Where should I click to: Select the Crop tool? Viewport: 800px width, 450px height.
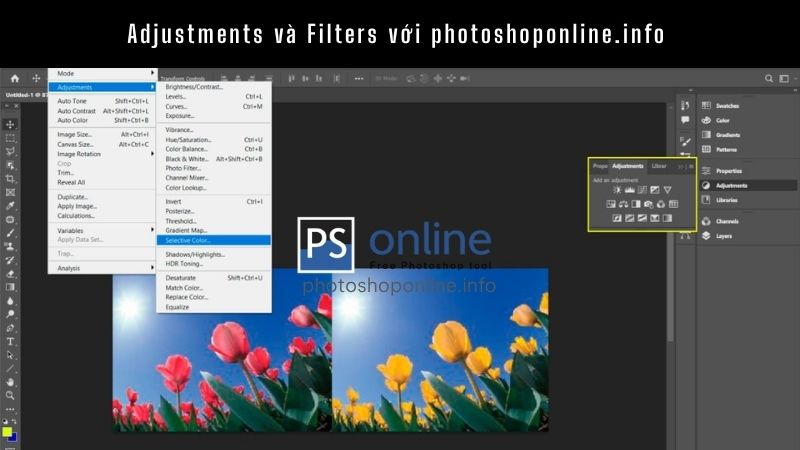click(x=10, y=179)
